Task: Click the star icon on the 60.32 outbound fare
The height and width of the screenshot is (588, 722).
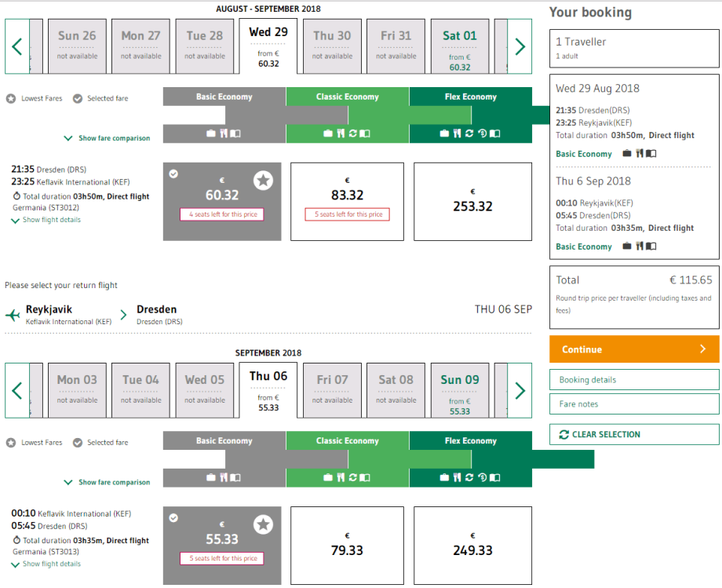Action: coord(263,181)
